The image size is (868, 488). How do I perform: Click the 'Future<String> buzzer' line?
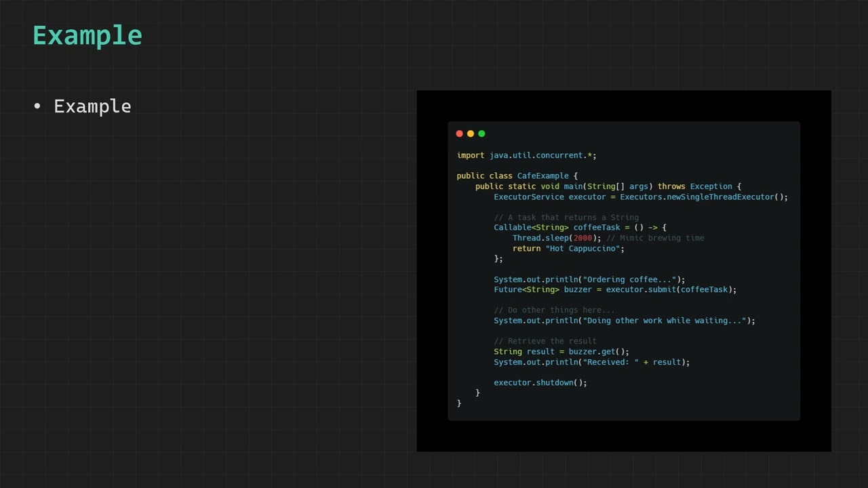coord(615,289)
